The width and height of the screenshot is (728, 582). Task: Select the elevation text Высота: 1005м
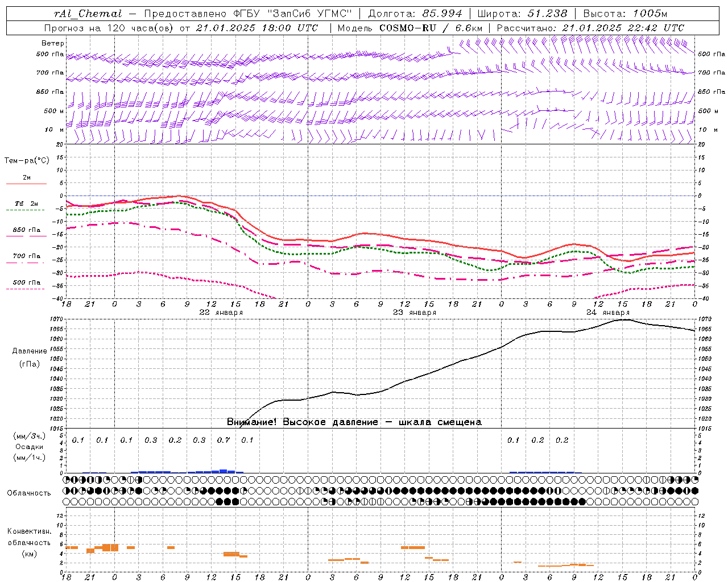click(625, 14)
